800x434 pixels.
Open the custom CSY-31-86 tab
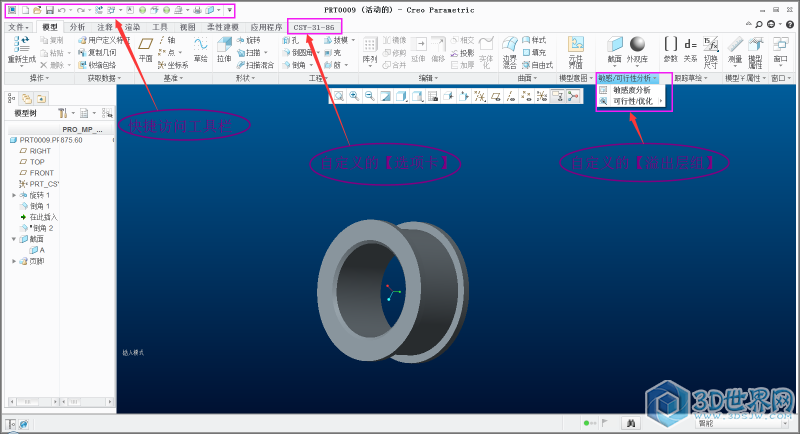313,26
